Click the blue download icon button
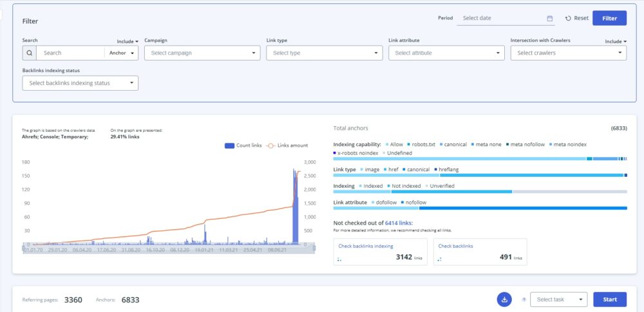Screen dimensions: 644x312 (x=505, y=299)
